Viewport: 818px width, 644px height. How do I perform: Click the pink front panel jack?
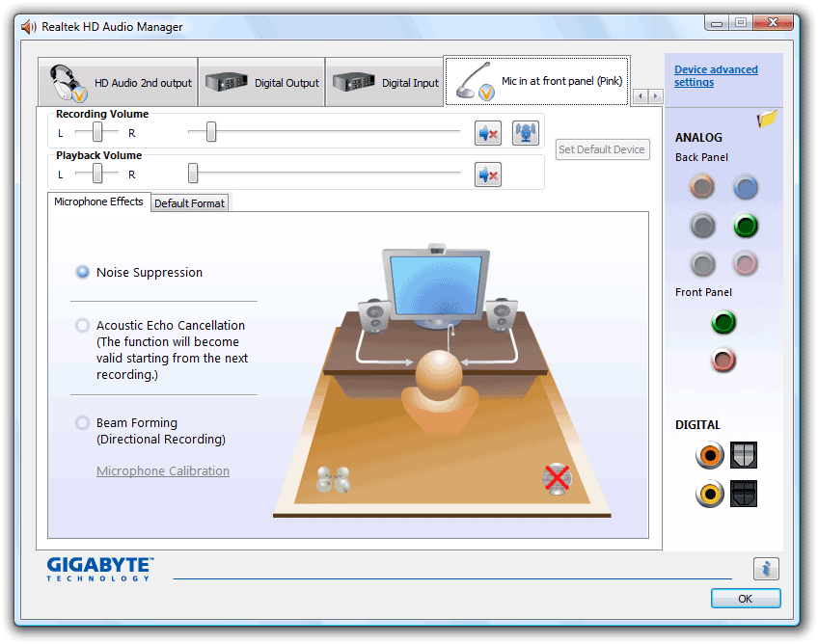pyautogui.click(x=723, y=361)
